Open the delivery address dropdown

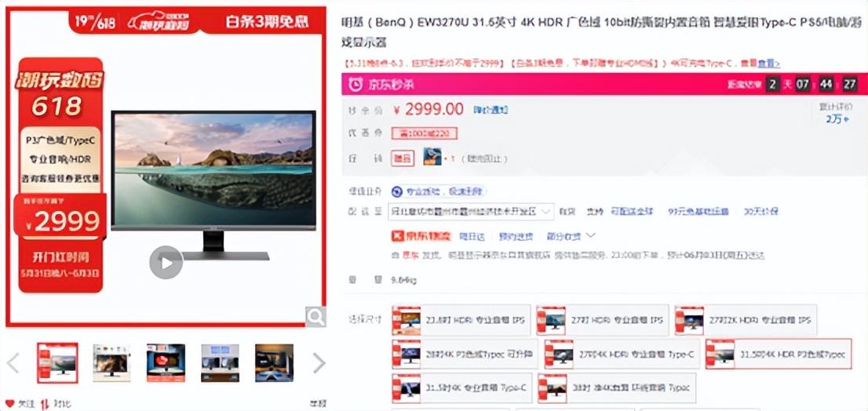click(x=471, y=211)
